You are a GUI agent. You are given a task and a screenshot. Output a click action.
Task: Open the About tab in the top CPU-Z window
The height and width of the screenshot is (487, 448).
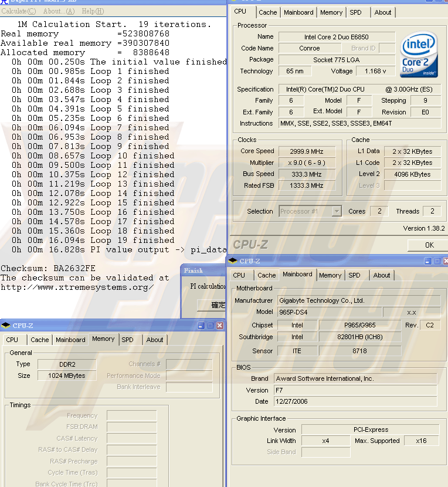pos(382,12)
